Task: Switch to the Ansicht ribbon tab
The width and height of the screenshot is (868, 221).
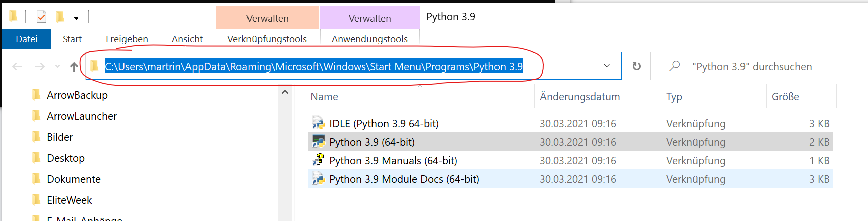Action: [x=187, y=39]
